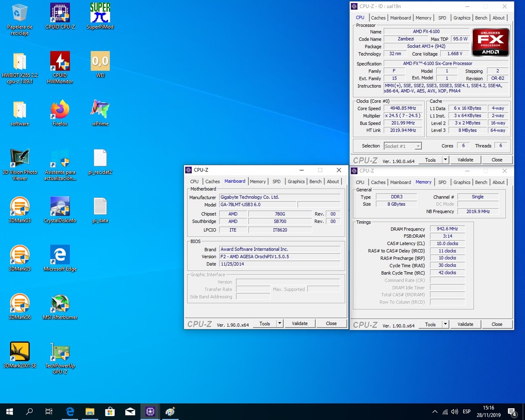This screenshot has height=420, width=525.
Task: Click the AMD FX processor logo
Action: click(490, 42)
